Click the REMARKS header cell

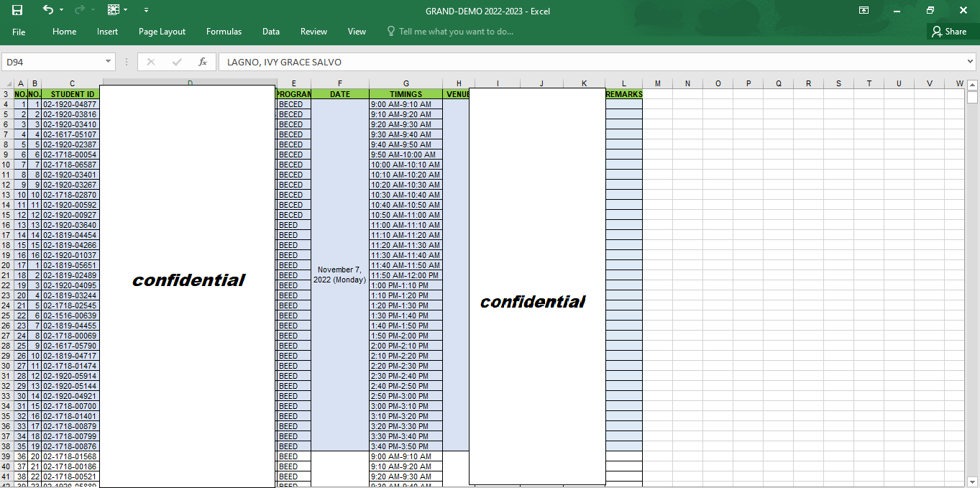pos(624,94)
